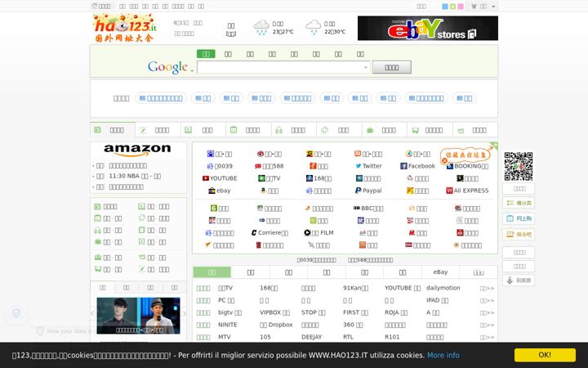Accept cookies with the OK! button
The width and height of the screenshot is (588, 368).
click(x=545, y=355)
